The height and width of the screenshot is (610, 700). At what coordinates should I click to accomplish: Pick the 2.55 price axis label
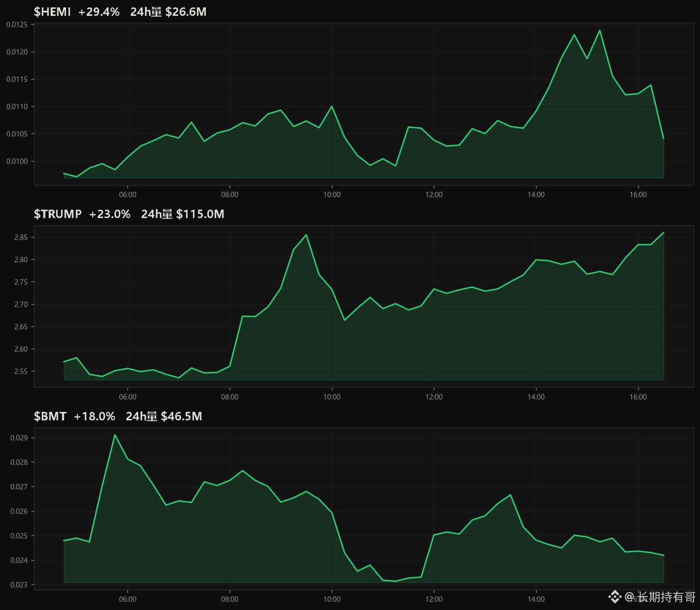click(21, 371)
